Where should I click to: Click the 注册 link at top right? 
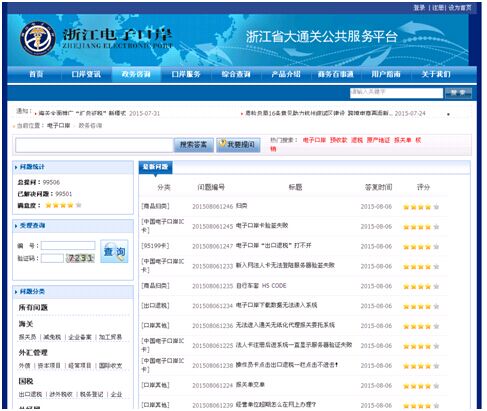pos(438,7)
